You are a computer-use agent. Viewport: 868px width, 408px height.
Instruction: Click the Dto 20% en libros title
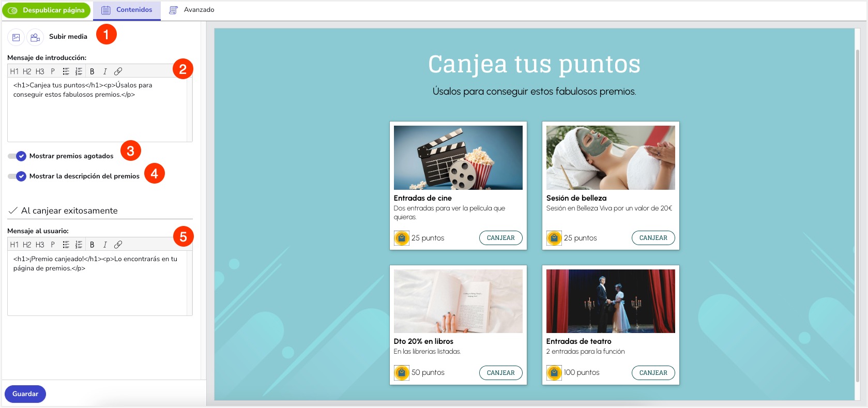pos(423,341)
